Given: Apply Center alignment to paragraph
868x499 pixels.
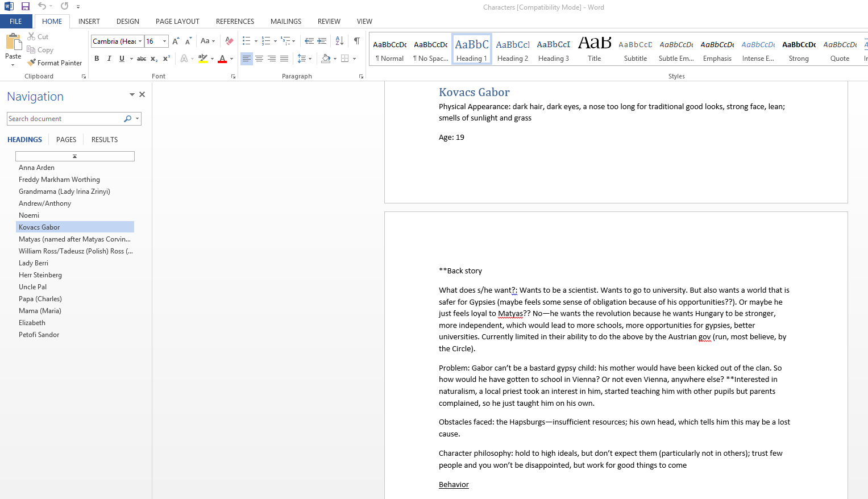Looking at the screenshot, I should 259,59.
